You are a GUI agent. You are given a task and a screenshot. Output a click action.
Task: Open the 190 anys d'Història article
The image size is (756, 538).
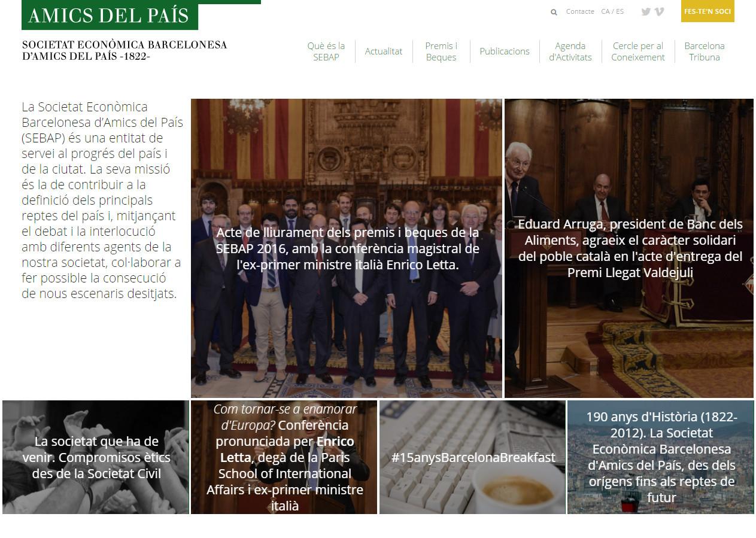(660, 457)
